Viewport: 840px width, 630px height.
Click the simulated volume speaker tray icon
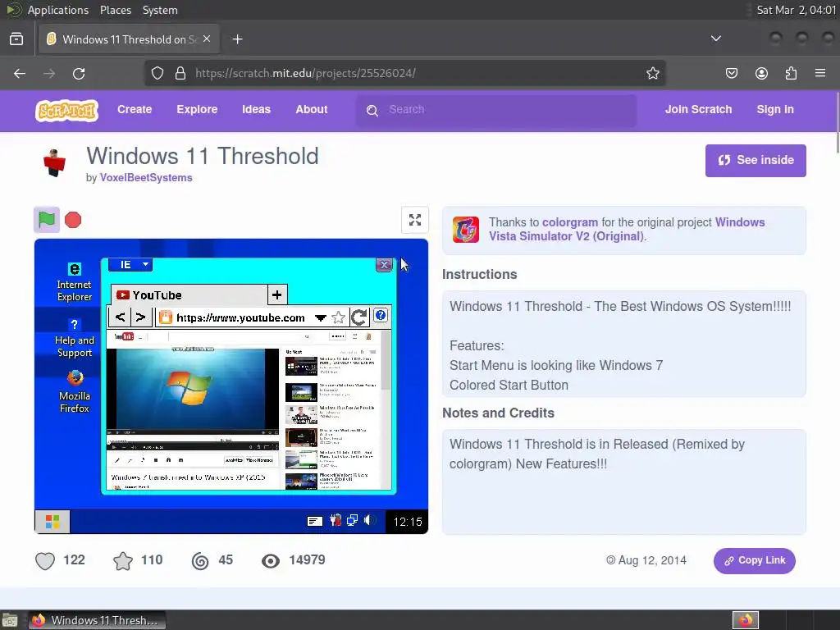click(x=369, y=520)
